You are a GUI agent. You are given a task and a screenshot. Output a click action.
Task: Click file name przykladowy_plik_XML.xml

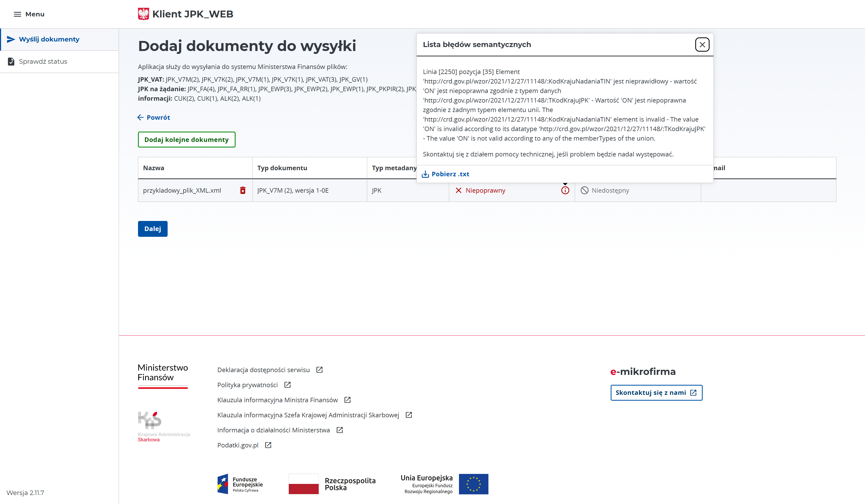[182, 190]
